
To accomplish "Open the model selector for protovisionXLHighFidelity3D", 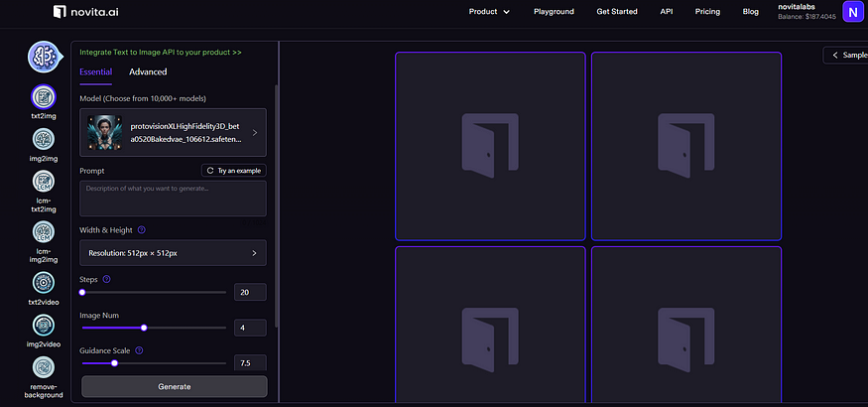I will pos(173,132).
